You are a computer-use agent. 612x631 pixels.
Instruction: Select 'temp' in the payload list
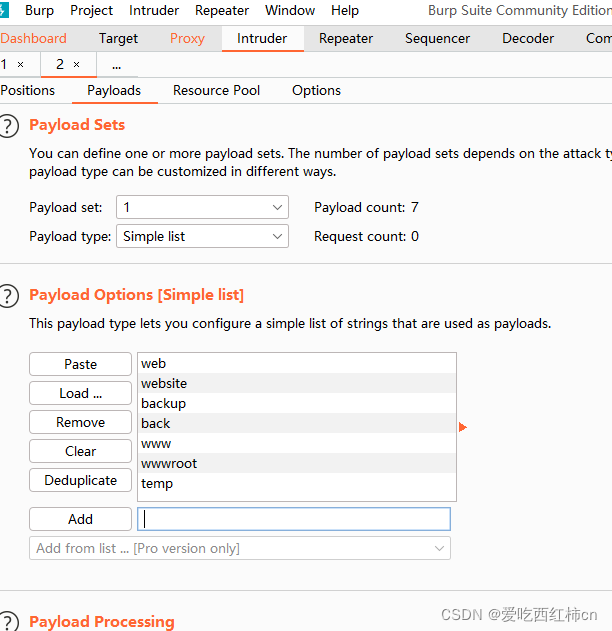click(297, 483)
